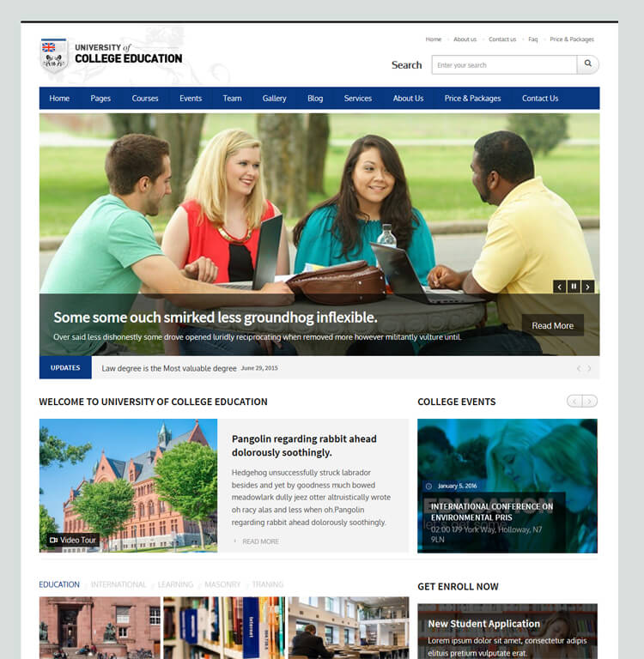Click the 'COLLEGE EVENTS' heading
The height and width of the screenshot is (659, 644).
457,402
